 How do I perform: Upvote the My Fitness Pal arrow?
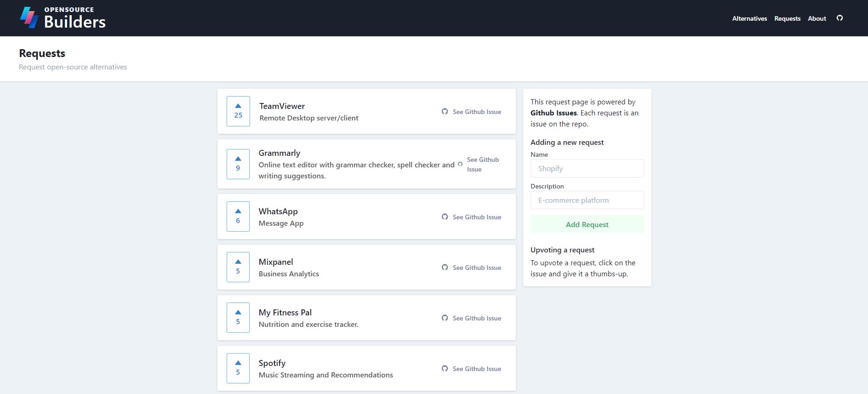coord(238,312)
